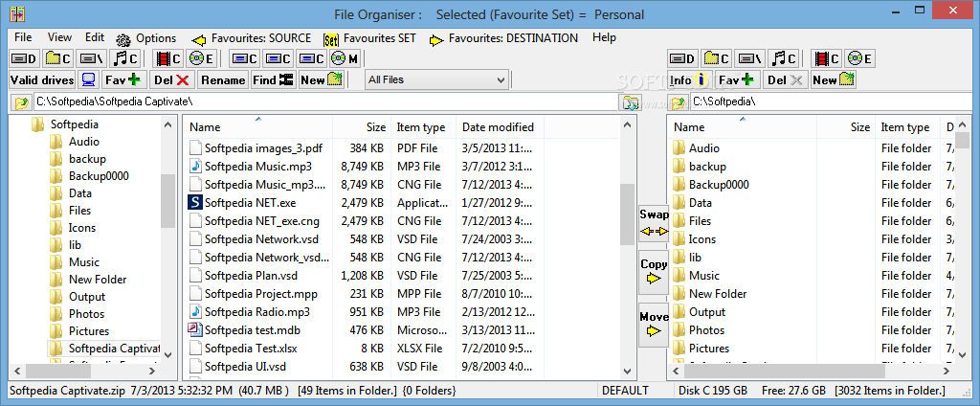Open the File menu

tap(23, 37)
